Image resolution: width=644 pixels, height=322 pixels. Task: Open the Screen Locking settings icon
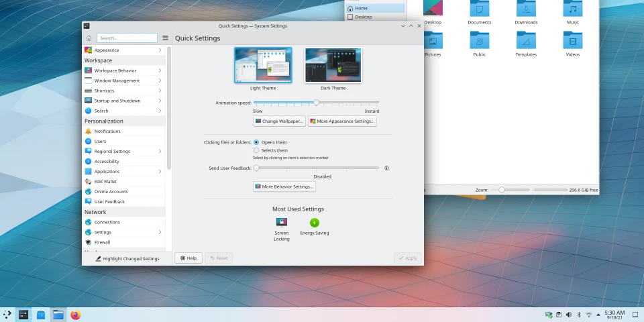coord(282,223)
